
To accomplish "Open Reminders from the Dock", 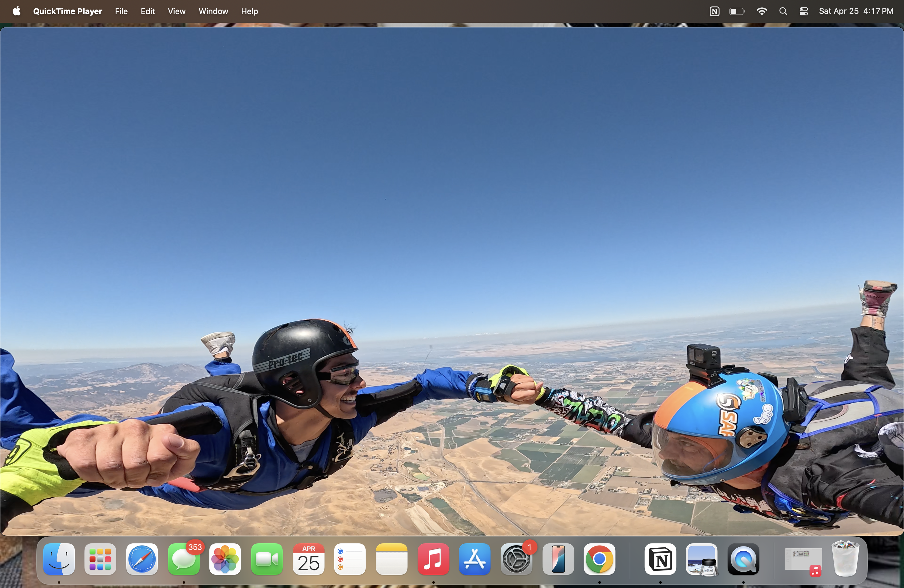I will point(350,559).
